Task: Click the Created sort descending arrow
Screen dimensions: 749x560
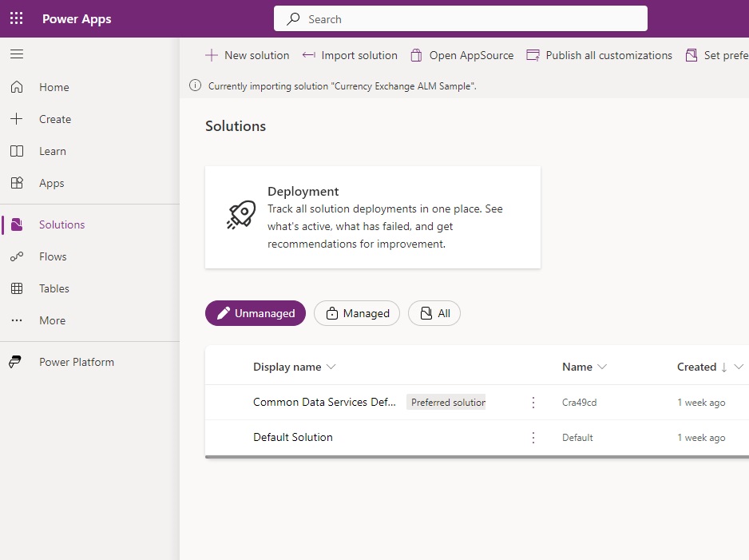Action: pos(723,367)
